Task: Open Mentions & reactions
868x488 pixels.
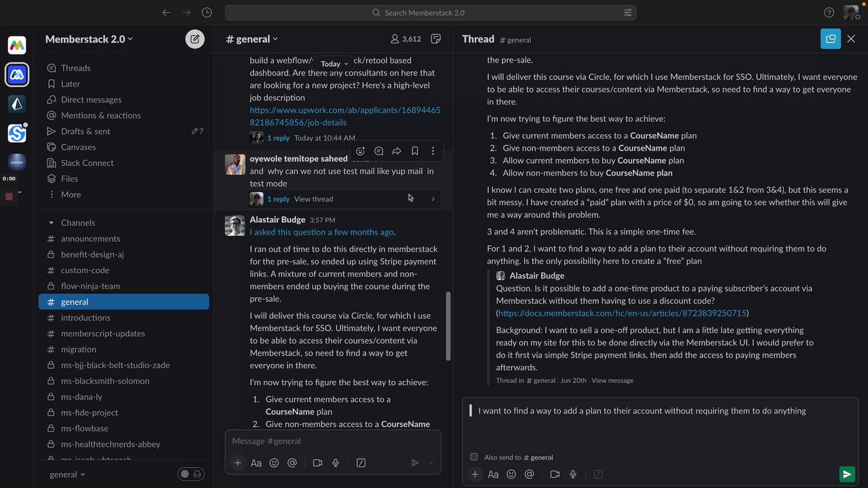Action: [100, 115]
